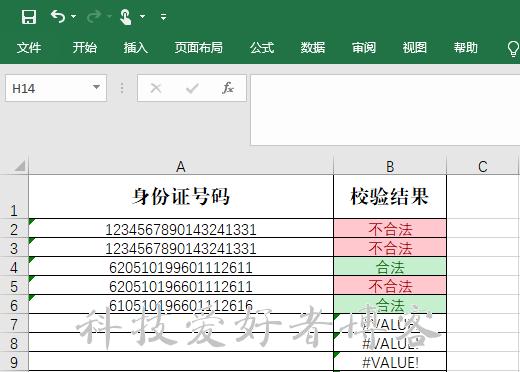Viewport: 520px width, 372px height.
Task: Click the #VALUE! cell in row 9
Action: click(x=390, y=362)
